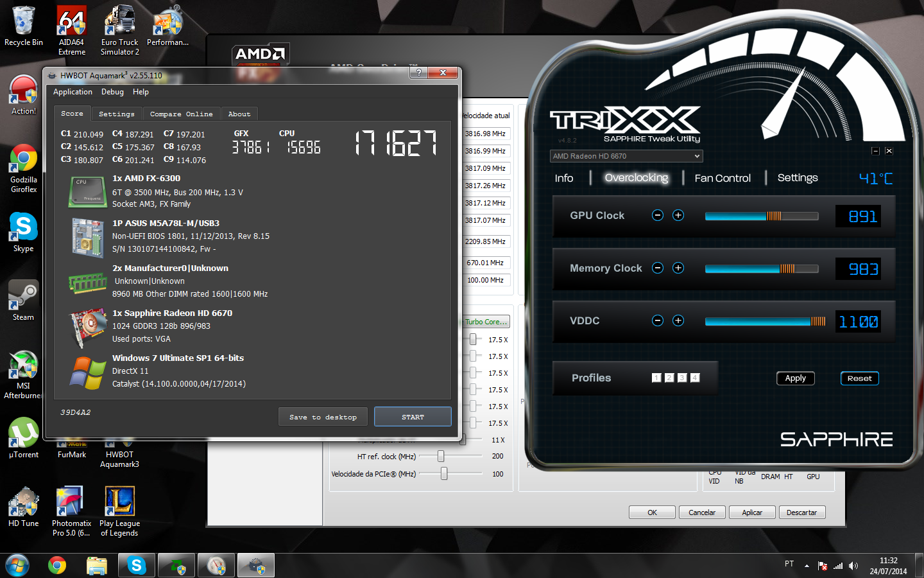924x578 pixels.
Task: Open the Performan... desktop shortcut
Action: (x=167, y=26)
